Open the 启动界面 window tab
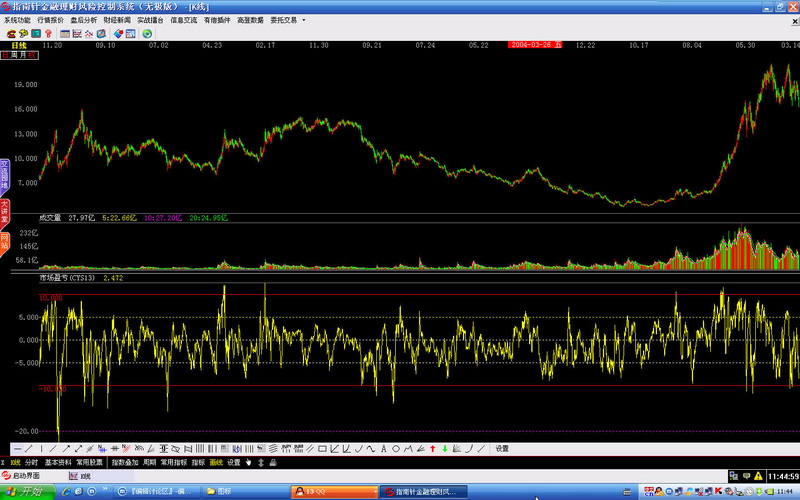 (26, 476)
